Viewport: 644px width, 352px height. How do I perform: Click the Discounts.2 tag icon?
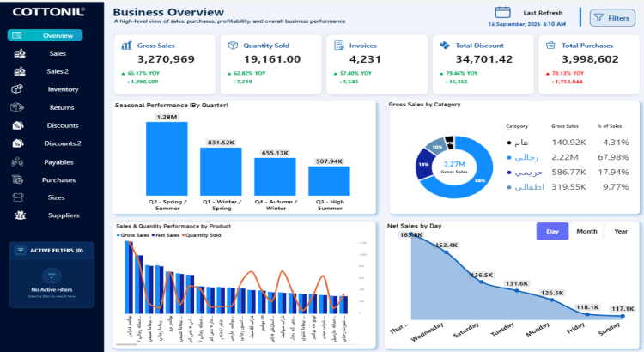[x=18, y=143]
